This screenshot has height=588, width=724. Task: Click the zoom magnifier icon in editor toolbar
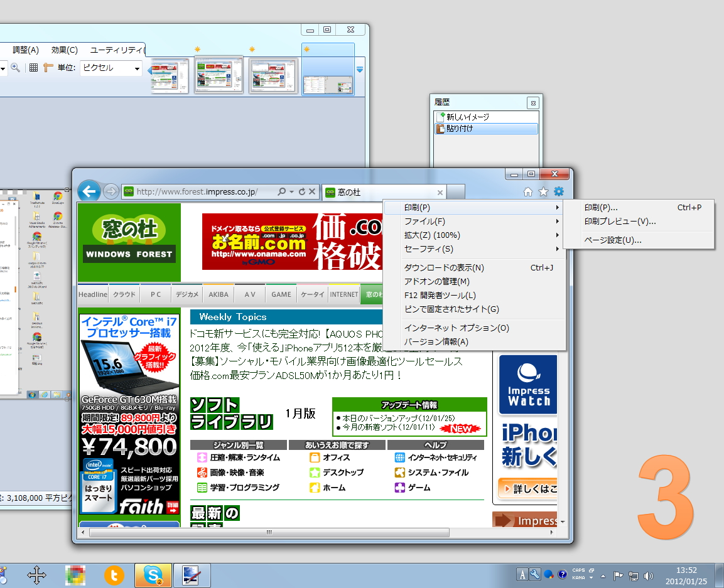(x=15, y=68)
